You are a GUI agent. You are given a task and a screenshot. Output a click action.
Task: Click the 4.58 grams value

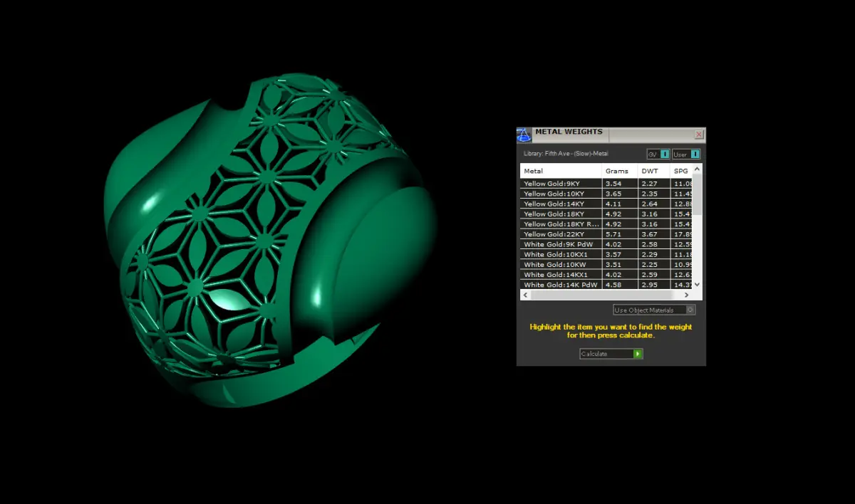pyautogui.click(x=612, y=285)
